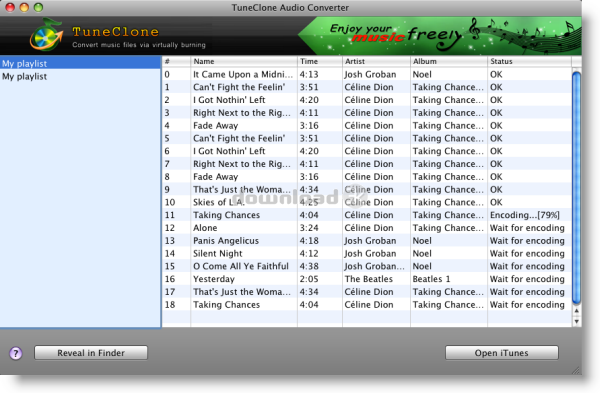This screenshot has height=393, width=600.
Task: Select the row showing Encoding 79% status
Action: pyautogui.click(x=366, y=215)
